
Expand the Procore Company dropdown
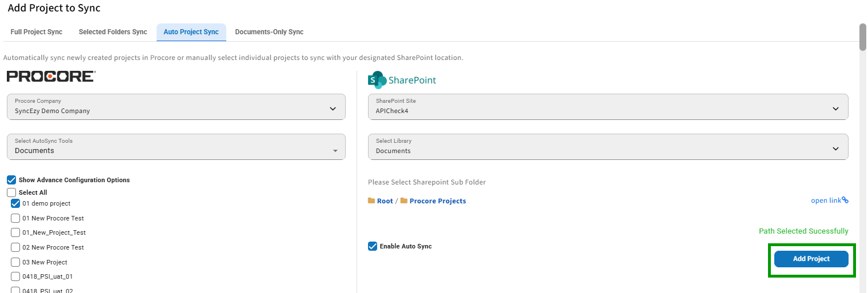point(176,107)
